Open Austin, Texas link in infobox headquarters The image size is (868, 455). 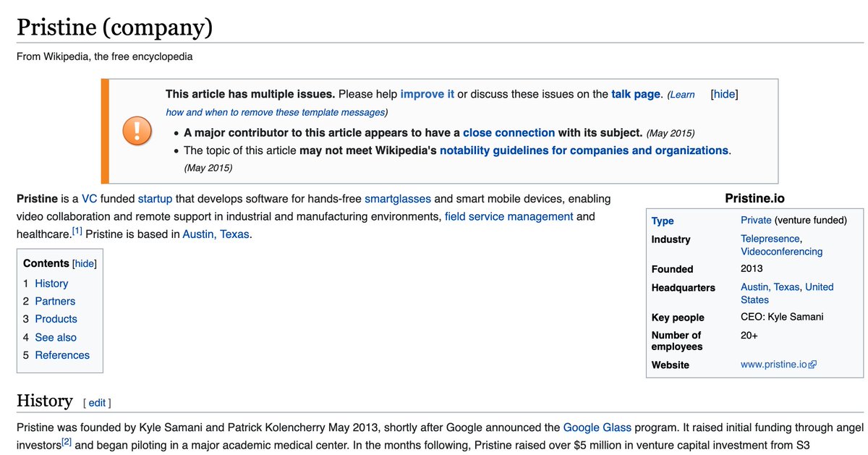(x=770, y=287)
